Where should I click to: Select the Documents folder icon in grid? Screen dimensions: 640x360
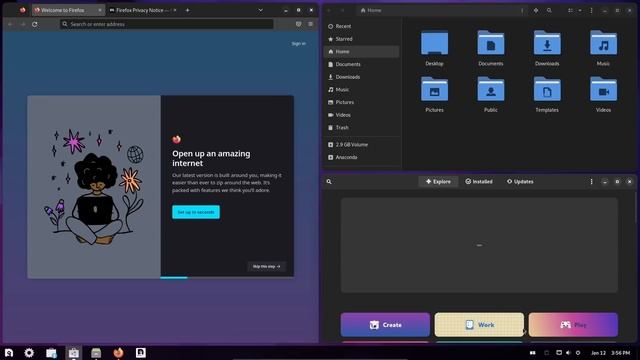pos(491,43)
